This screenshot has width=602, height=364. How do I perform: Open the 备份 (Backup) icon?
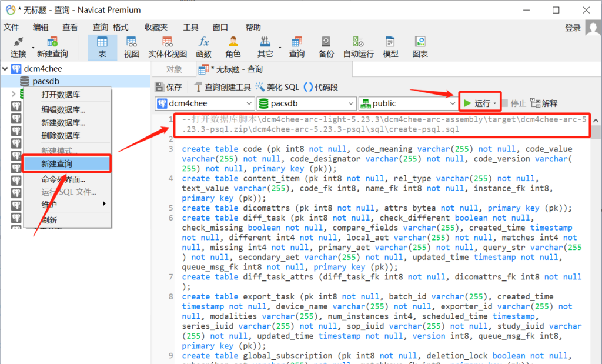click(x=326, y=46)
